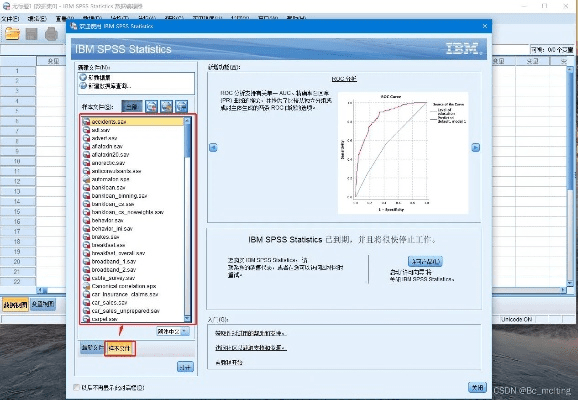Select the third file-type filter icon after 全部
This screenshot has height=400, width=578.
(x=181, y=107)
